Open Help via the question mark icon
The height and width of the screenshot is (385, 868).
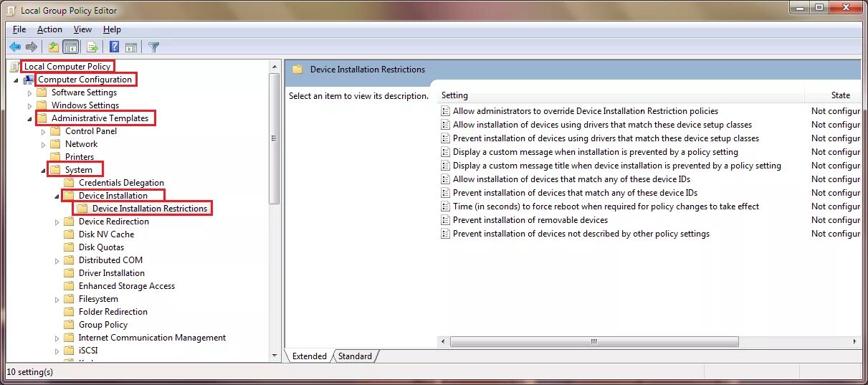pos(114,47)
